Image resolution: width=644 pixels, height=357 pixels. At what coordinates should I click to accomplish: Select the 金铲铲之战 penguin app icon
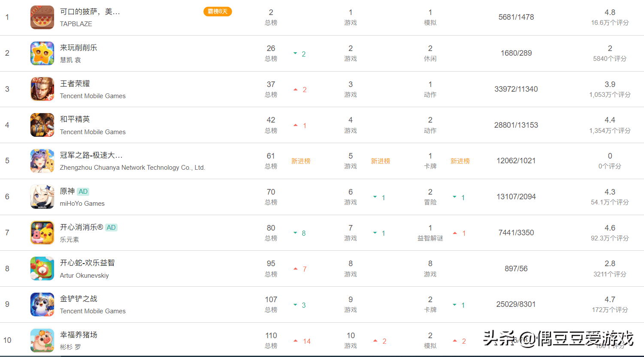(42, 304)
